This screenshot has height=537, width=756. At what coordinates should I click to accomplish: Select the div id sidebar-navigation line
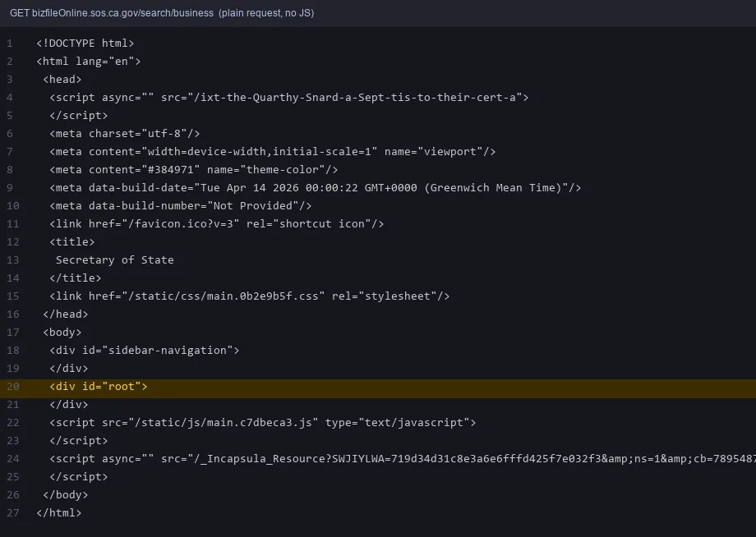[x=144, y=350]
